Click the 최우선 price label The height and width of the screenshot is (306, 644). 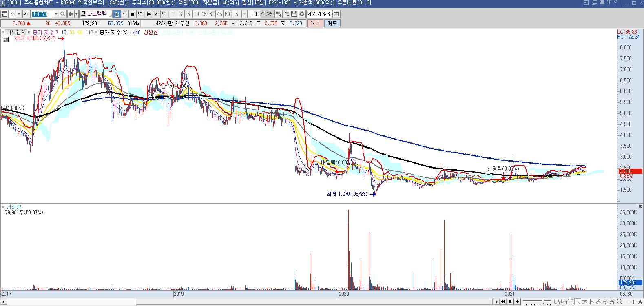pos(182,23)
